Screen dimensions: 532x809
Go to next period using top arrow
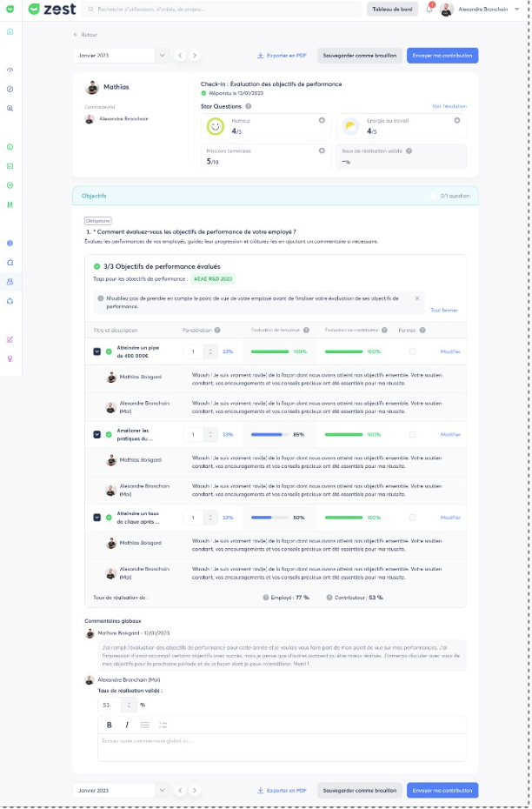click(x=195, y=55)
